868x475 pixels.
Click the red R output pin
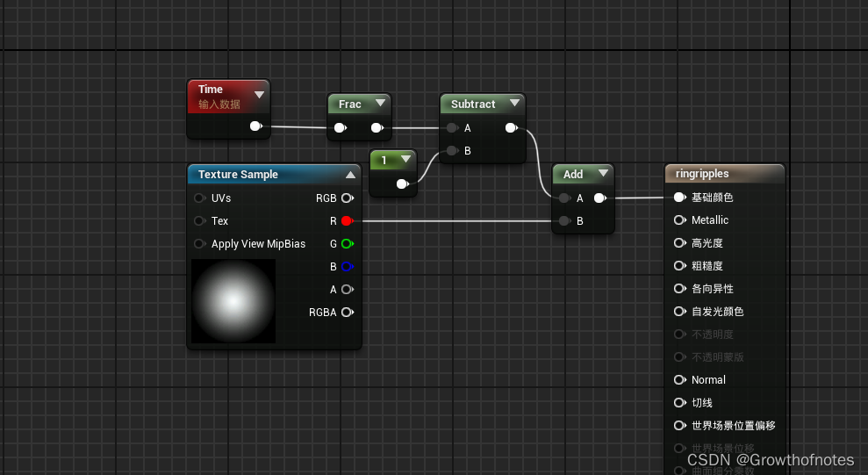(x=348, y=221)
